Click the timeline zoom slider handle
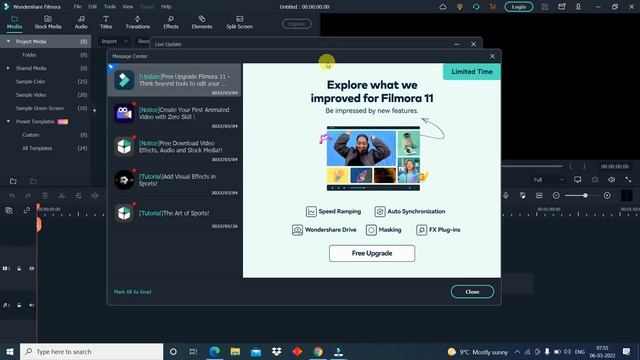The image size is (640, 360). click(585, 196)
